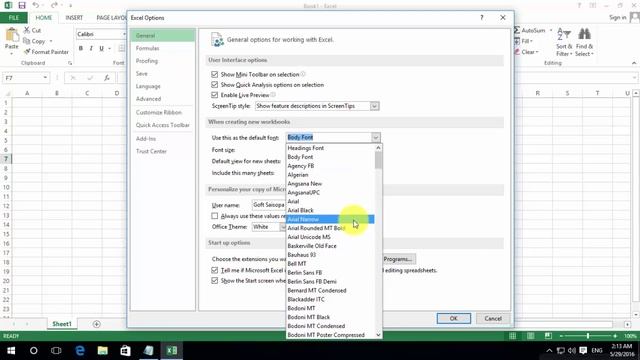Click the Save icon in Quick Access Toolbar
The height and width of the screenshot is (360, 640).
pos(22,5)
